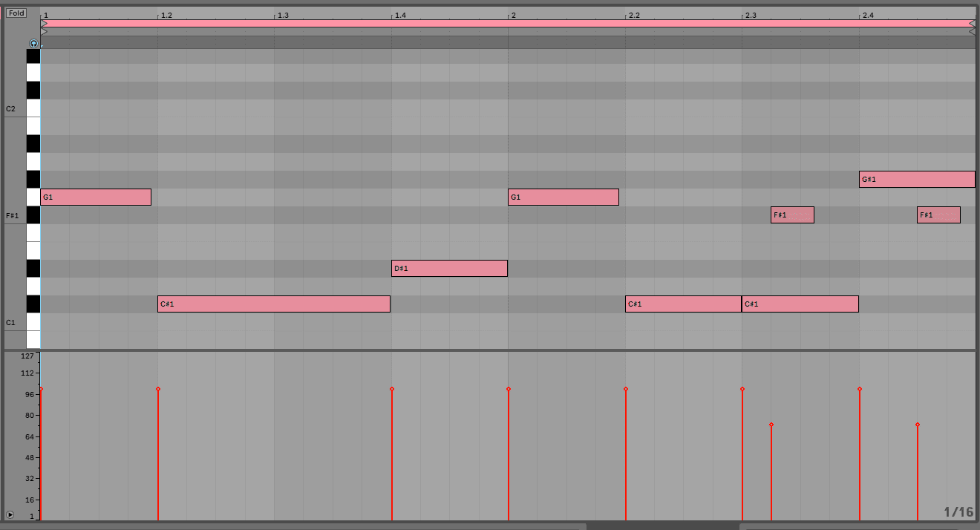This screenshot has width=980, height=530.
Task: Click ruler position 2.2
Action: [x=634, y=15]
